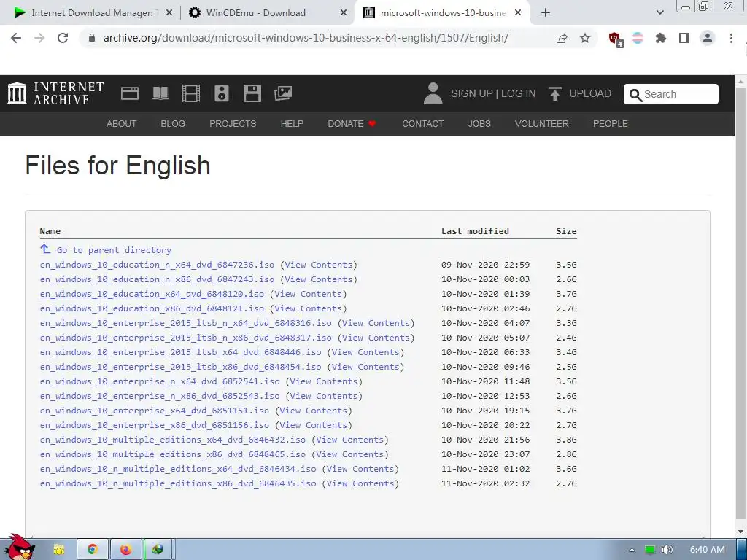Click the LOG IN link
The width and height of the screenshot is (747, 560).
pos(519,94)
